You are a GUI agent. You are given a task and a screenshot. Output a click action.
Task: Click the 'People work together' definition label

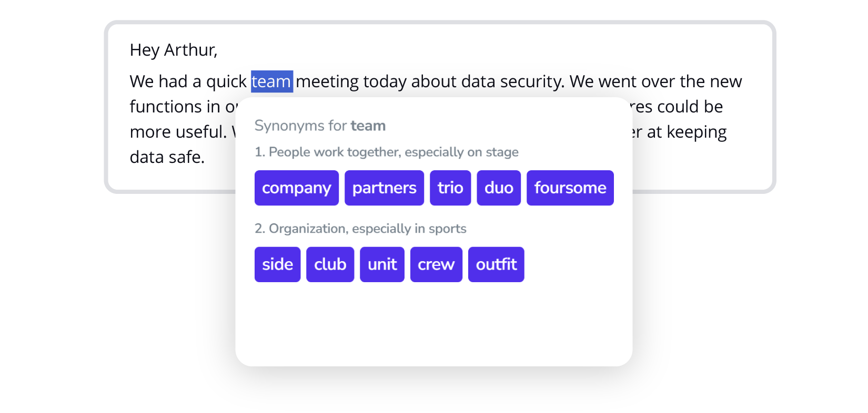pos(386,152)
